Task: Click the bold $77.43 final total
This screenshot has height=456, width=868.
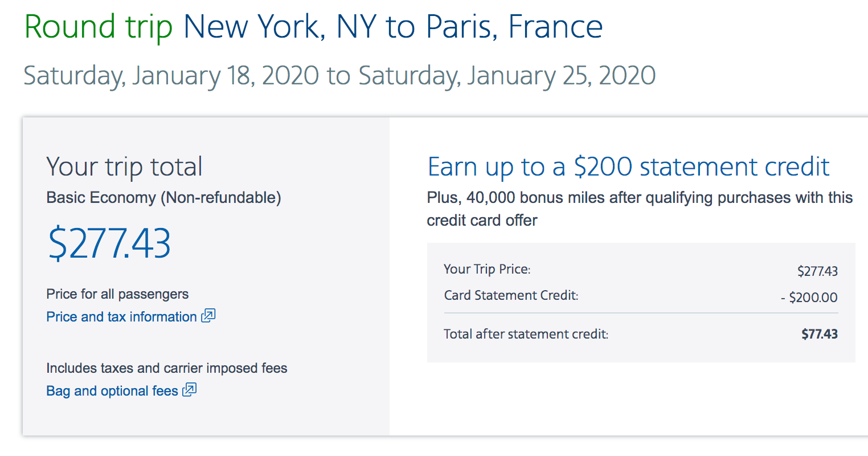Action: tap(819, 334)
